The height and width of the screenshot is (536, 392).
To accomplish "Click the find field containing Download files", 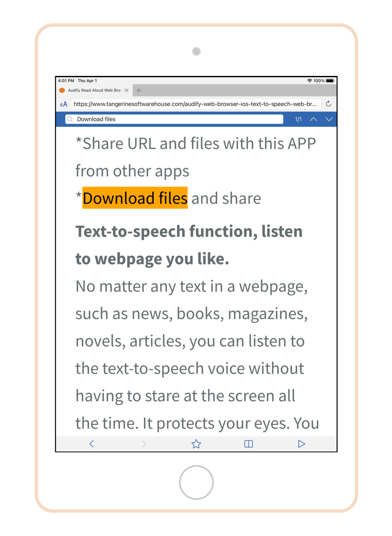I will 174,119.
